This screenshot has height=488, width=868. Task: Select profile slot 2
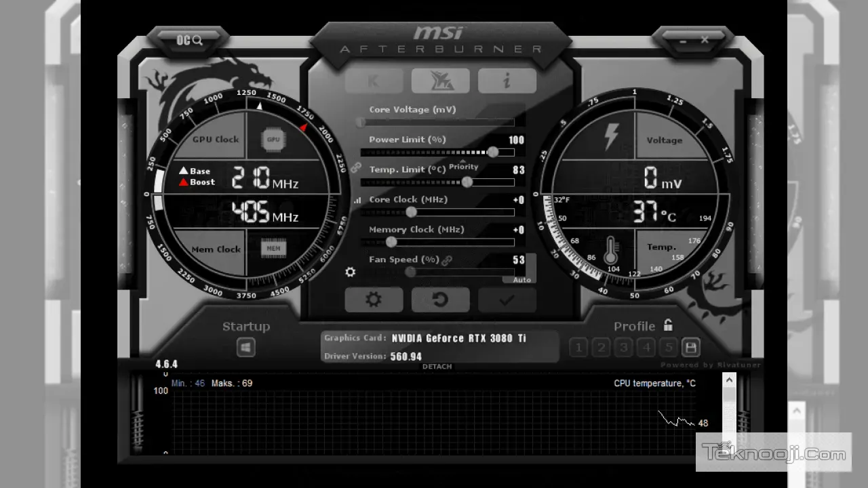[601, 348]
